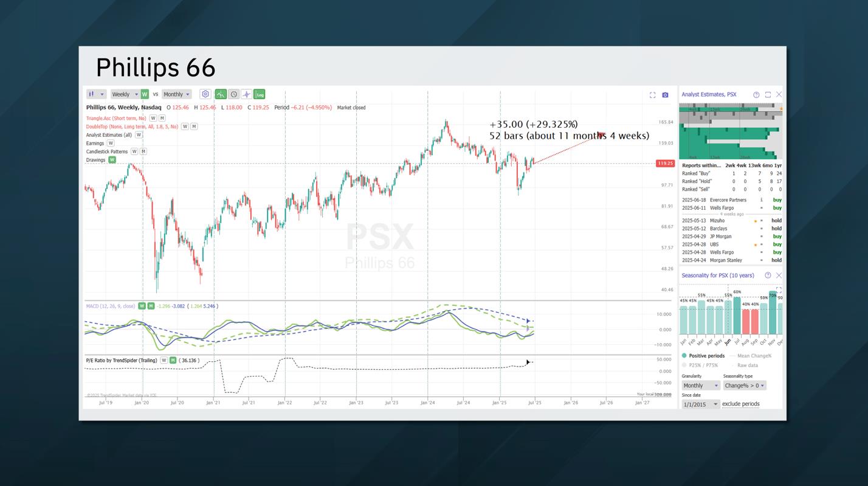
Task: Select the Morgan Stanley report row
Action: click(x=731, y=260)
